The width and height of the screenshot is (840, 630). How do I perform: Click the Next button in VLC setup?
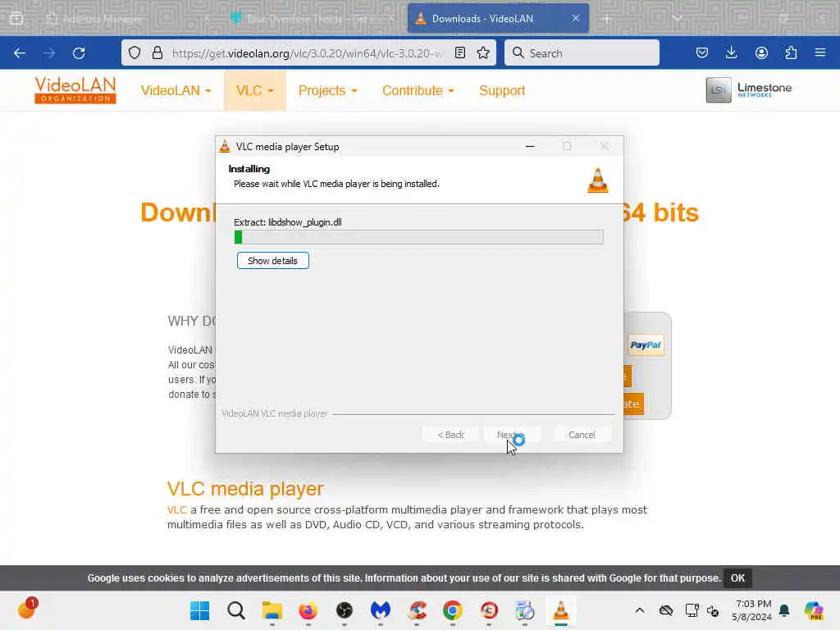(510, 435)
